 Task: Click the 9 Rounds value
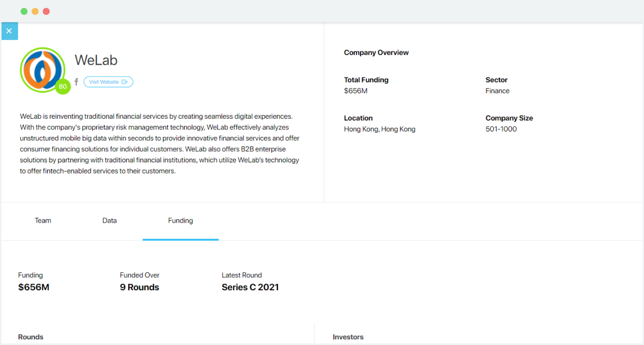tap(139, 287)
